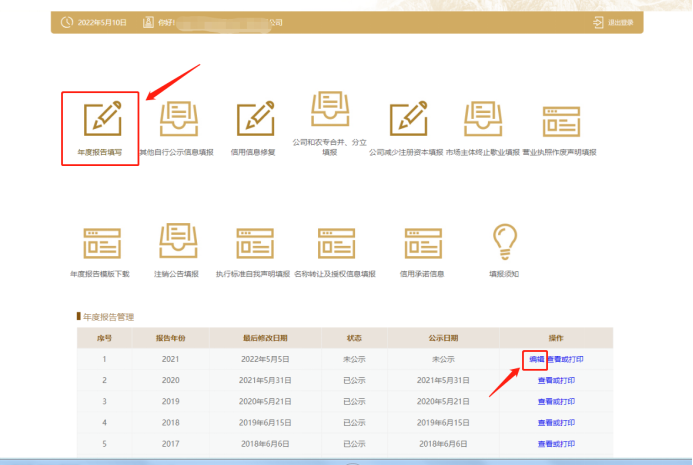Click the 最后修改日期 column header
Viewport: 693px width, 465px height.
pos(265,338)
